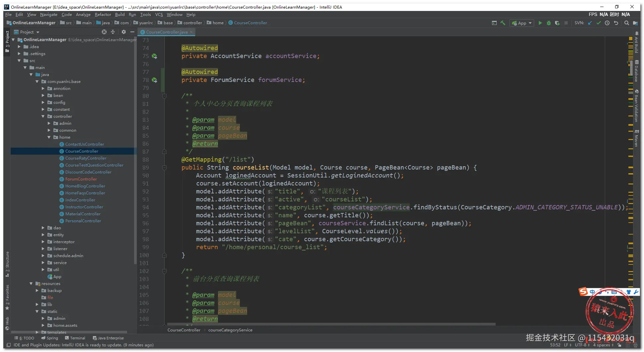Expand the dao package folder

[x=43, y=228]
